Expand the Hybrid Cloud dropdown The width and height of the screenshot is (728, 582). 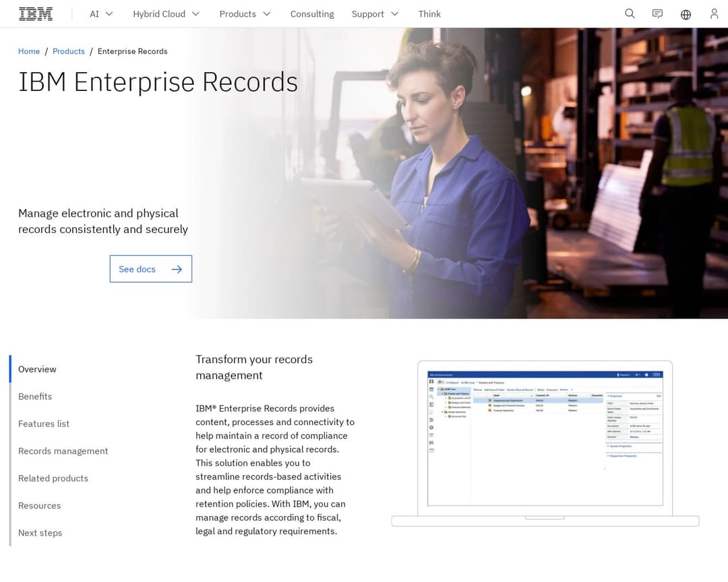(x=165, y=13)
